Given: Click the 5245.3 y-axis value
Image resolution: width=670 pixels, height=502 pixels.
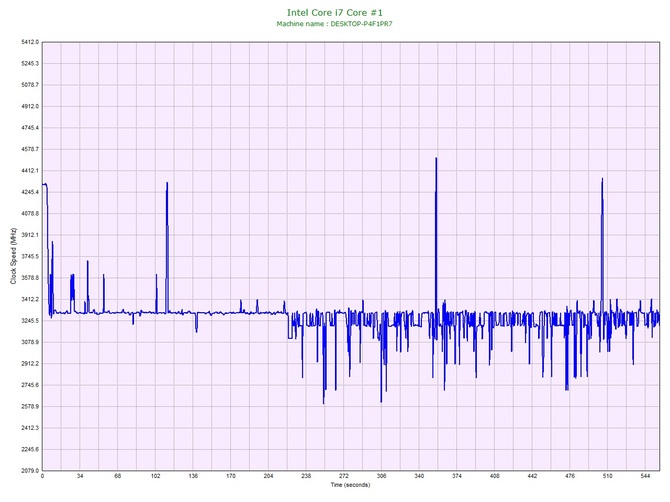Looking at the screenshot, I should pyautogui.click(x=30, y=64).
